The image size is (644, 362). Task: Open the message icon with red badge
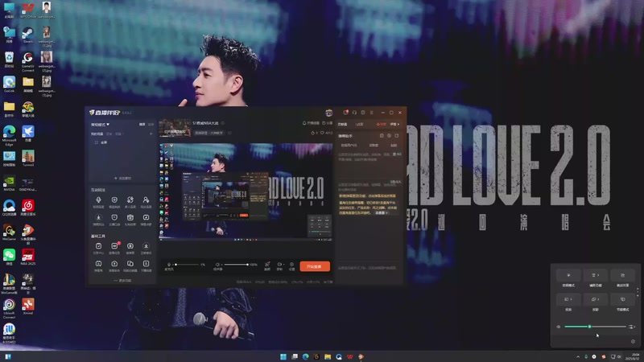346,113
